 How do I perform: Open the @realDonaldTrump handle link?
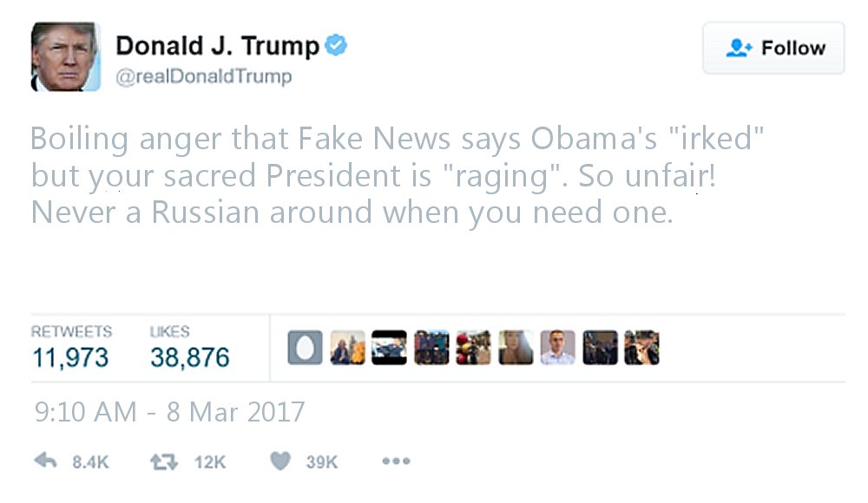tap(203, 76)
